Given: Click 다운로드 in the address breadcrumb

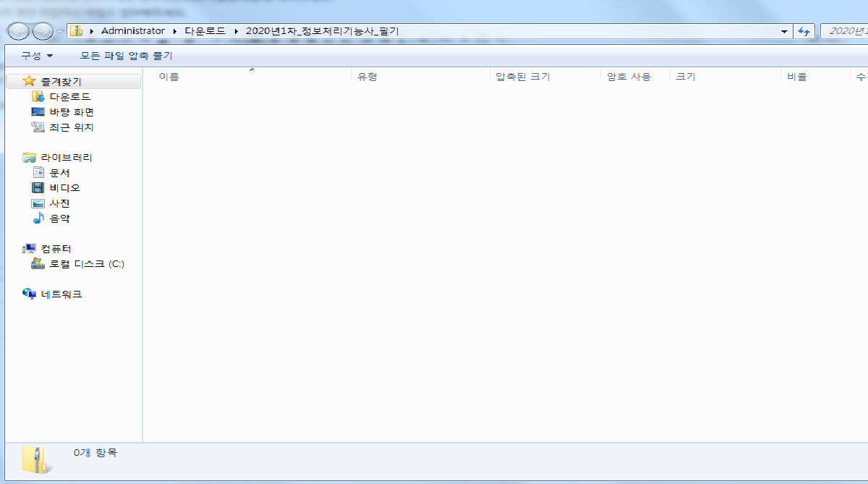Looking at the screenshot, I should point(205,31).
